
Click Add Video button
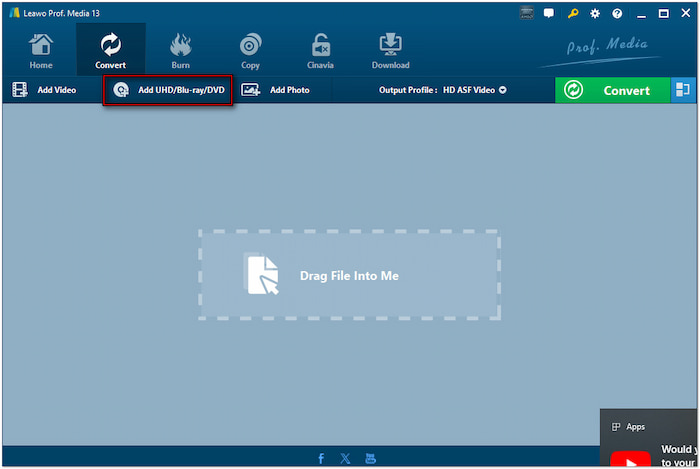[45, 90]
